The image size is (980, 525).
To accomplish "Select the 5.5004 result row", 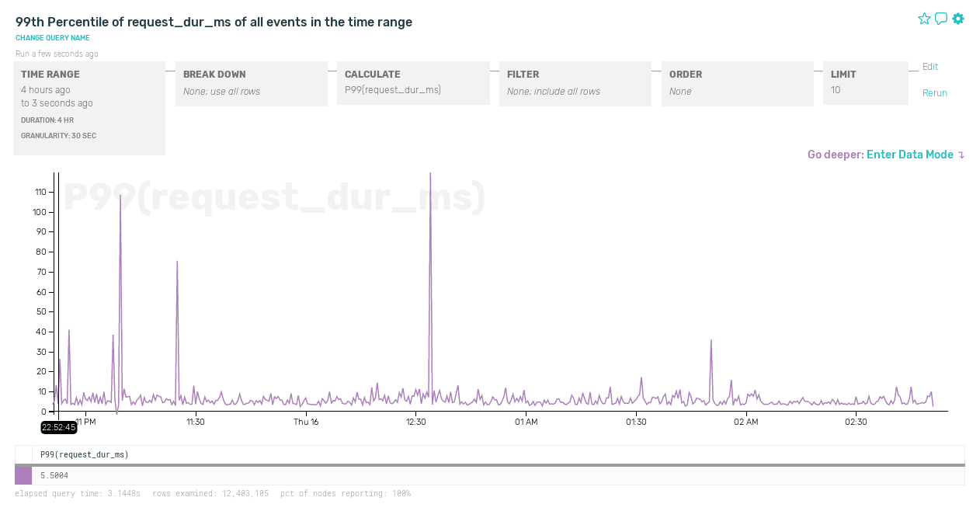I will click(x=497, y=475).
